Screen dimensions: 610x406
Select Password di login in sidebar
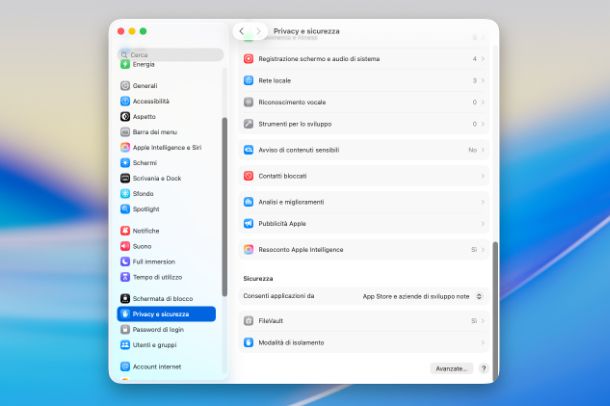click(158, 329)
